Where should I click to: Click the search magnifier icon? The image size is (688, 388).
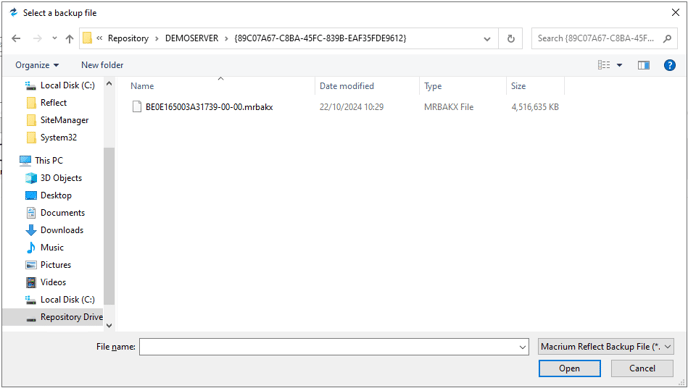click(667, 39)
